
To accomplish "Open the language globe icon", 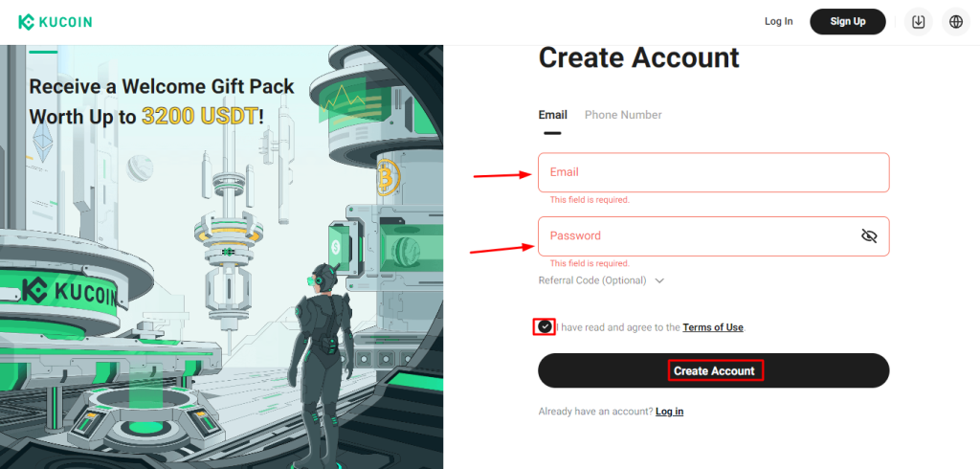I will pyautogui.click(x=956, y=22).
